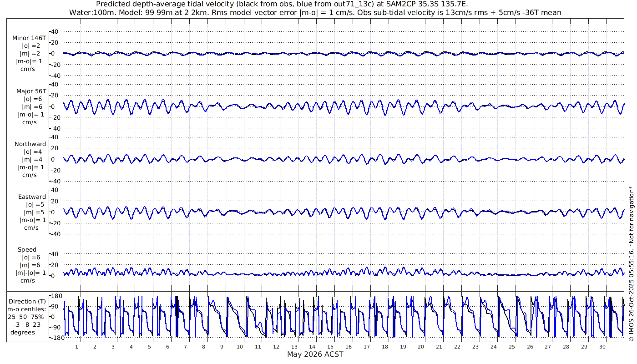Select "|m| =6" in the Major 56T panel
This screenshot has height=364, width=637.
[32, 106]
